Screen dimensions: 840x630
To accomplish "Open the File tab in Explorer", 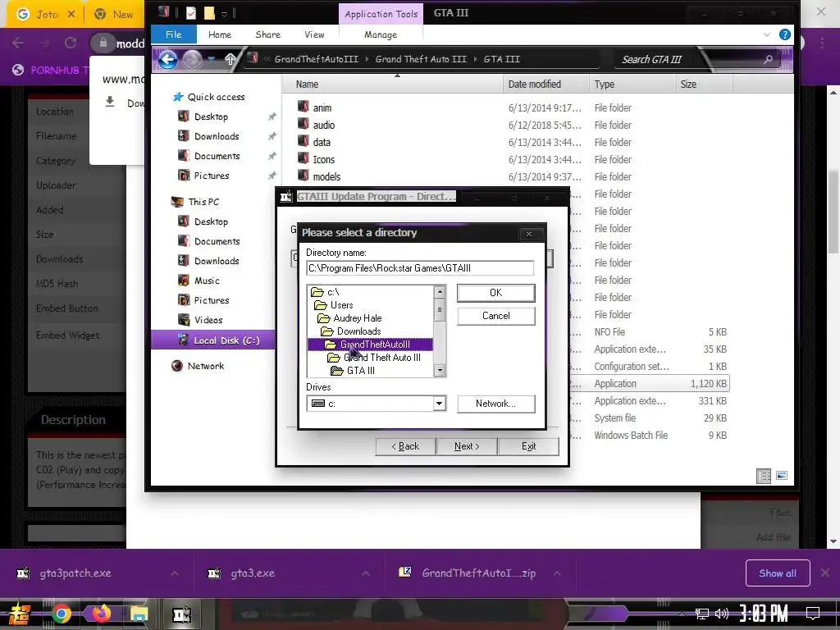I will tap(174, 34).
